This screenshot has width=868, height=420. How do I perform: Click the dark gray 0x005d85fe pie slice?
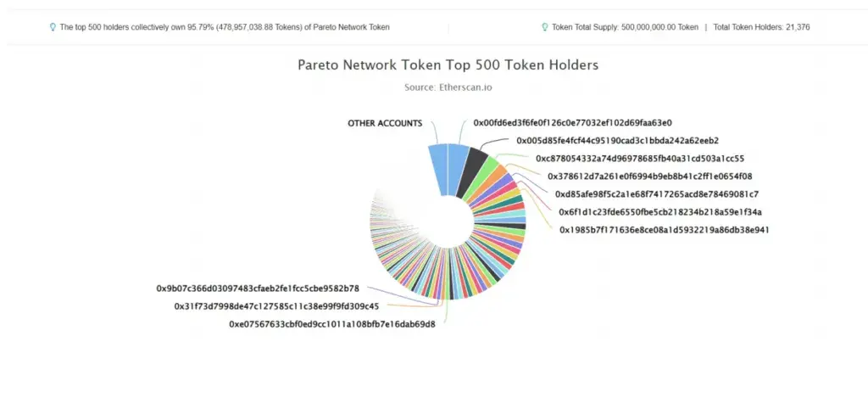(472, 171)
